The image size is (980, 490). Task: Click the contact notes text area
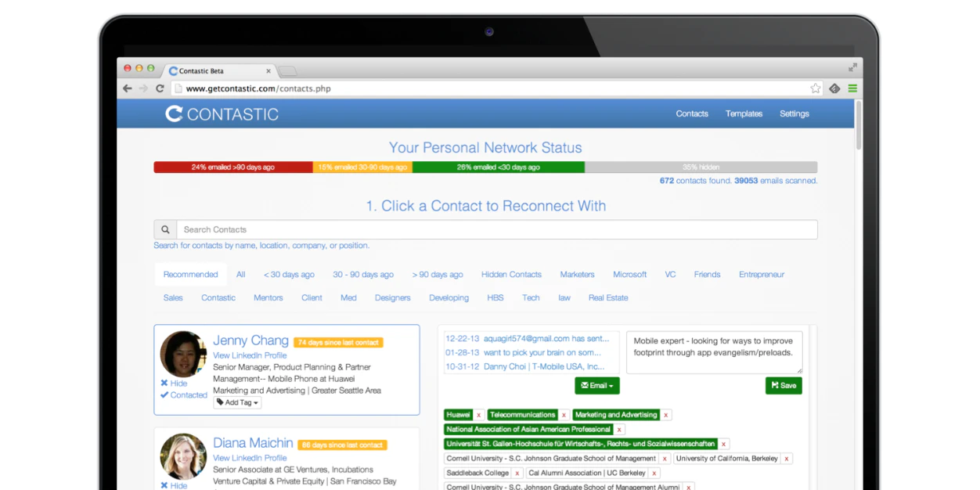(x=715, y=352)
